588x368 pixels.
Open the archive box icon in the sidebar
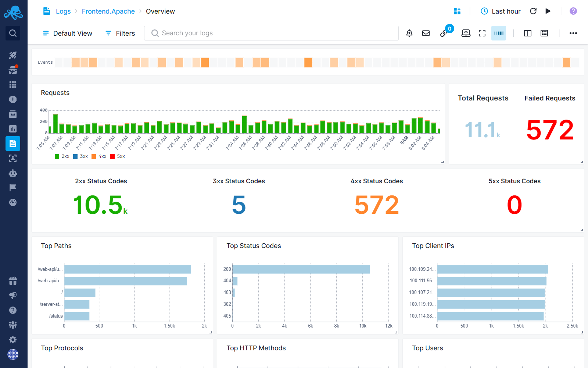(13, 114)
